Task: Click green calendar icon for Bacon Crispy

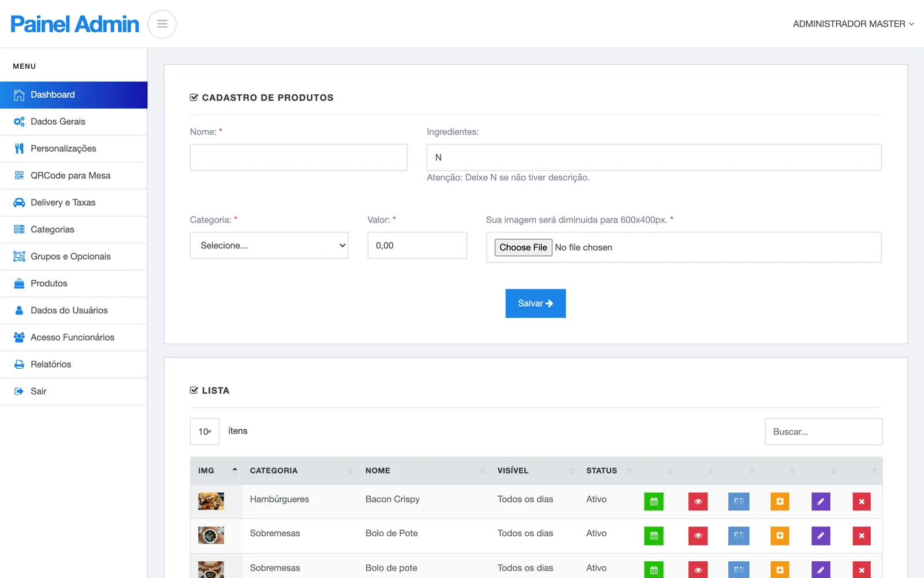Action: pyautogui.click(x=654, y=501)
